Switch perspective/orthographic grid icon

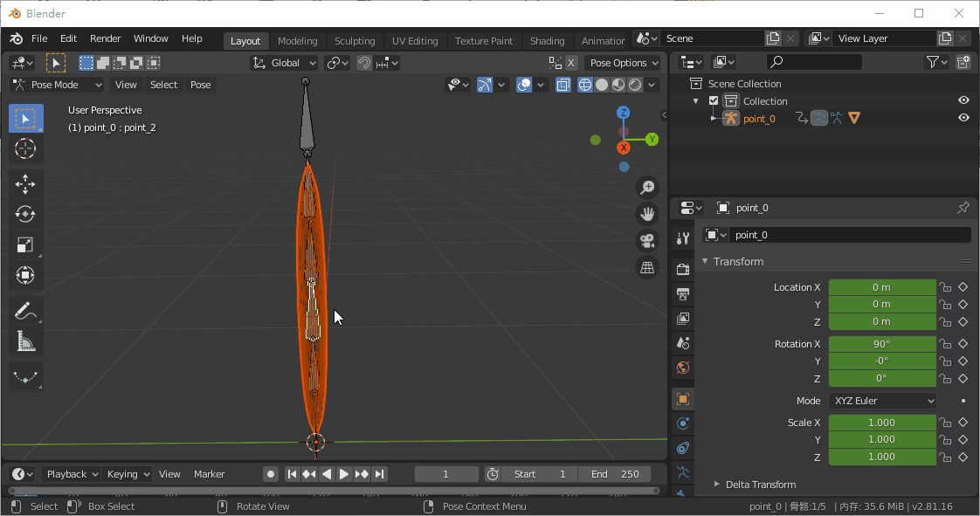(647, 268)
